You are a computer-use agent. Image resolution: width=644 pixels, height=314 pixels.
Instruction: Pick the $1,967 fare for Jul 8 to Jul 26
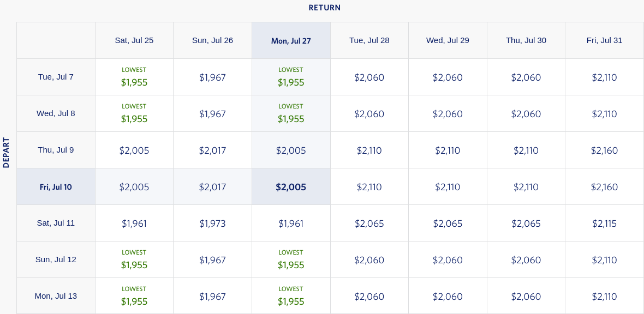coord(212,114)
